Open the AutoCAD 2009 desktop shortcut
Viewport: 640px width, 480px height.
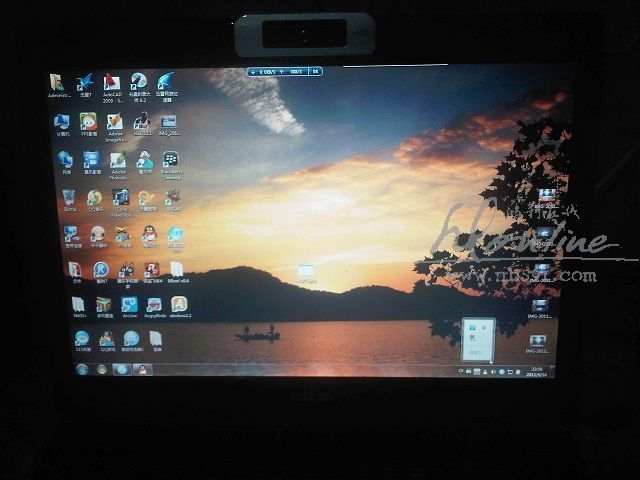[112, 84]
